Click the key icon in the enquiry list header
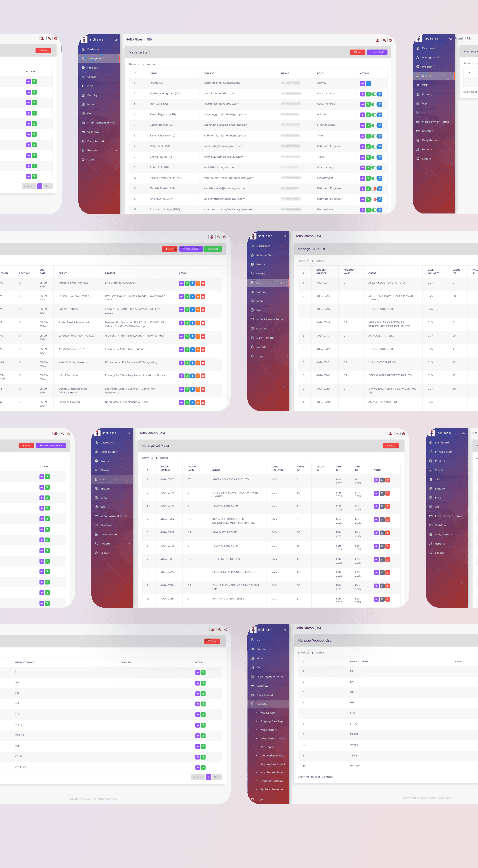This screenshot has height=868, width=478. 219,237
